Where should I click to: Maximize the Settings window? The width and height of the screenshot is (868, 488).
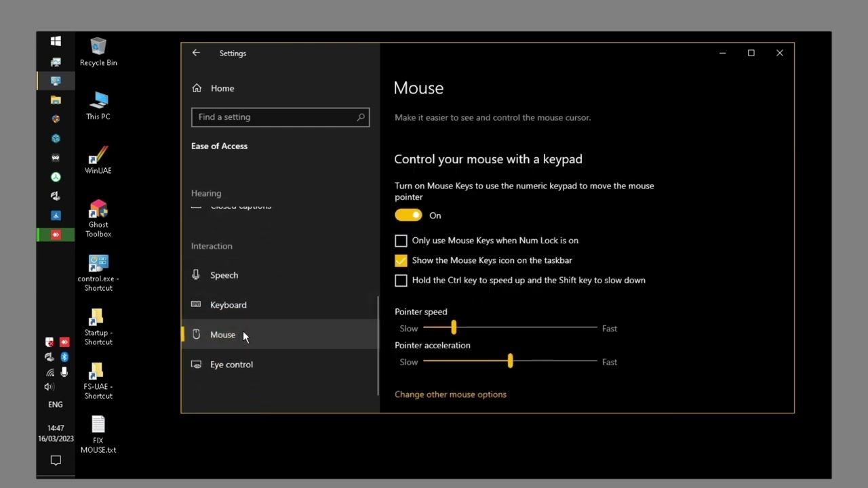(751, 53)
